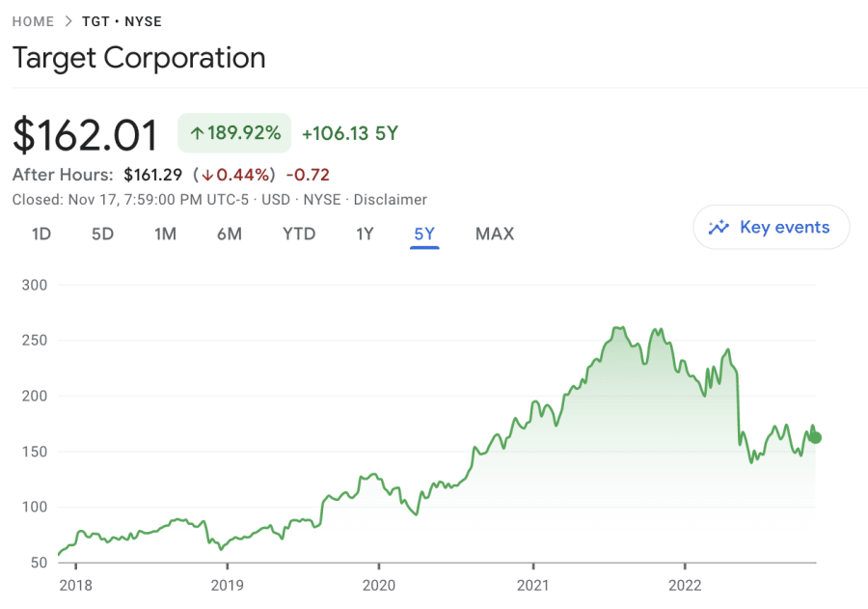Viewport: 868px width, 609px height.
Task: Click the green up arrow percentage badge
Action: (234, 133)
